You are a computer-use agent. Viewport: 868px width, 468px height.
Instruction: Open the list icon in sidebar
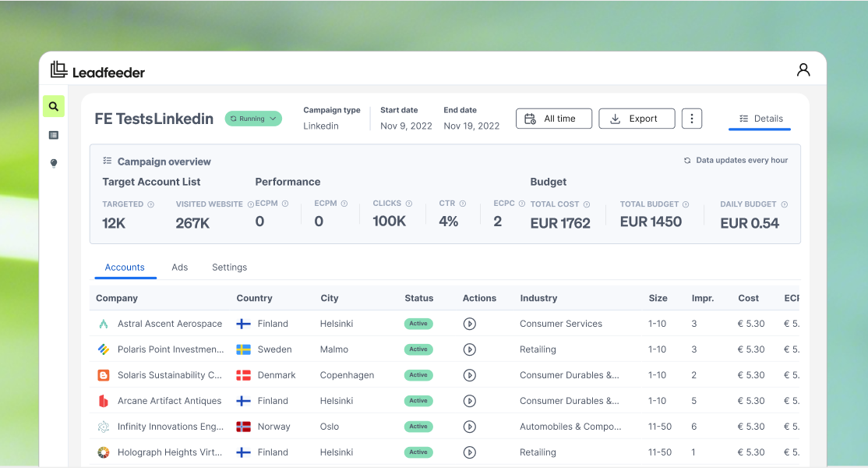pos(54,135)
